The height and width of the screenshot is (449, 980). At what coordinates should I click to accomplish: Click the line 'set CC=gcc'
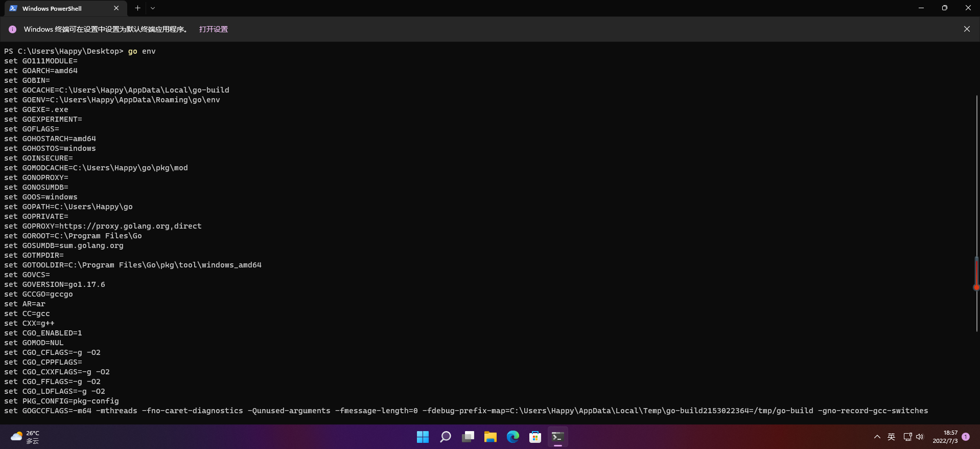(27, 313)
